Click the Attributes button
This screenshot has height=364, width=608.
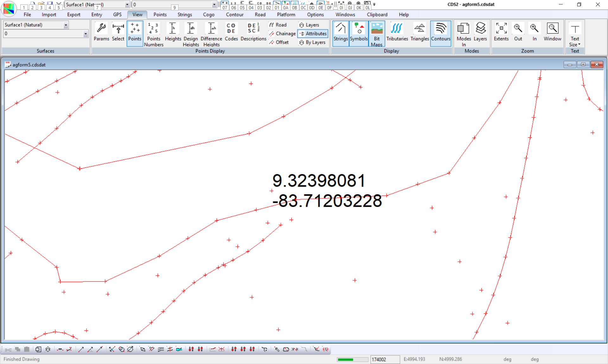(313, 34)
